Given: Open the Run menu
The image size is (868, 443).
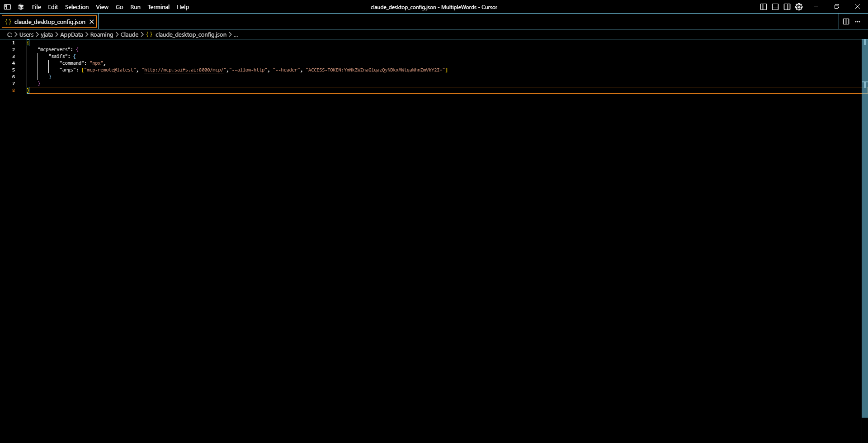Looking at the screenshot, I should tap(135, 7).
